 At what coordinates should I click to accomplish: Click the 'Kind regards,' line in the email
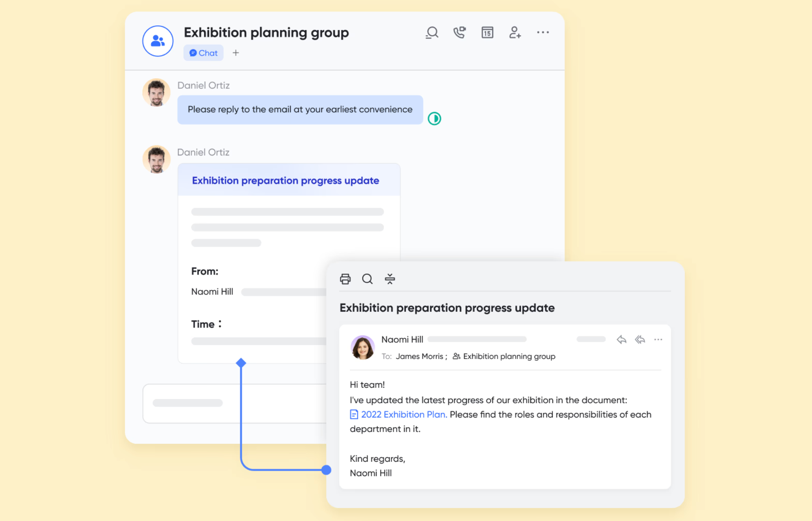click(x=377, y=459)
